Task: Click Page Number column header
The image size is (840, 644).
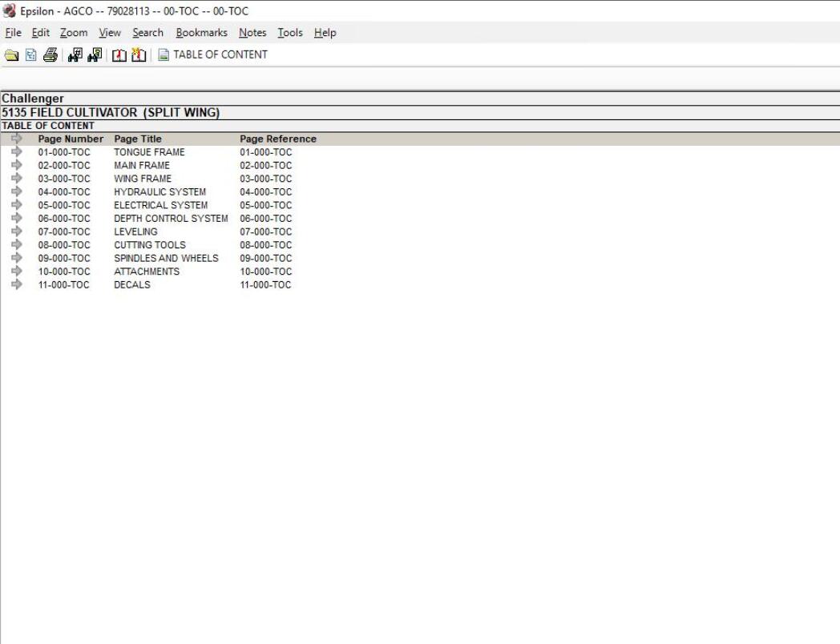Action: [71, 139]
